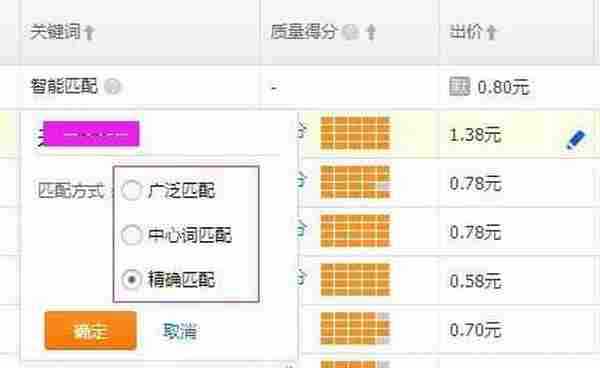Open 质量得分 help question icon

(x=350, y=32)
